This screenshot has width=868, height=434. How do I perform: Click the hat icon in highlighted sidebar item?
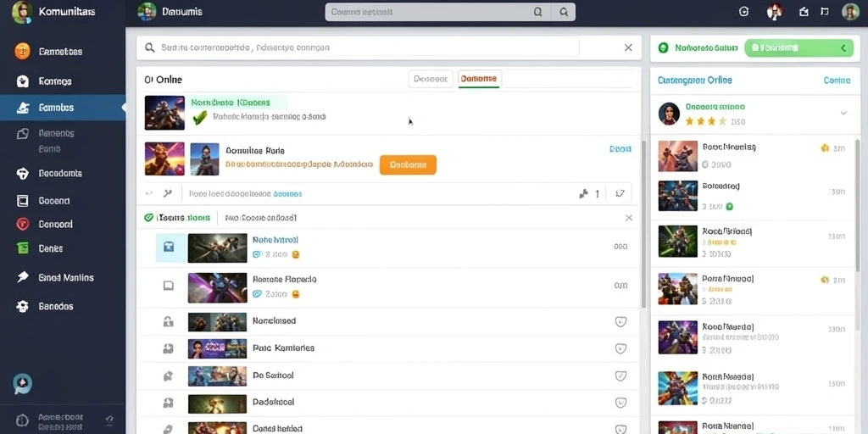click(23, 108)
